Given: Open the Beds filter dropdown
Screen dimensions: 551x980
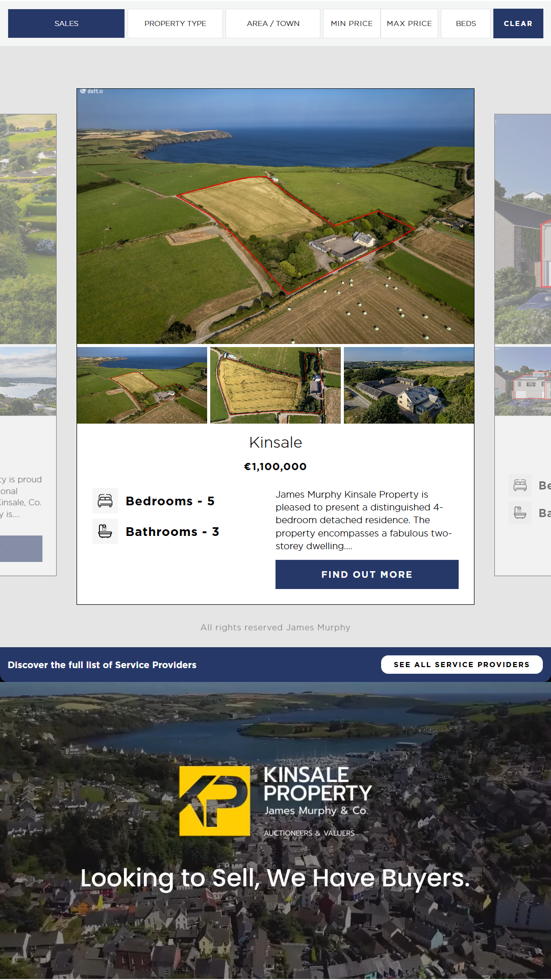Looking at the screenshot, I should (466, 23).
